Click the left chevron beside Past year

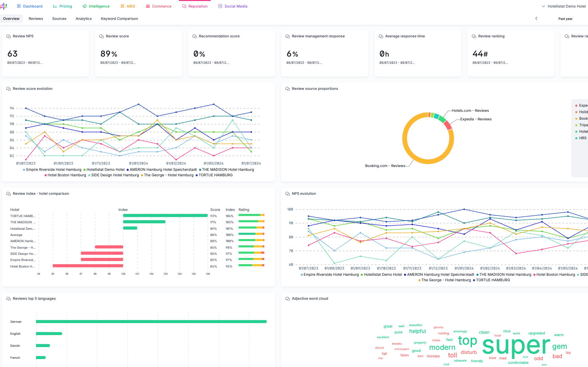536,19
